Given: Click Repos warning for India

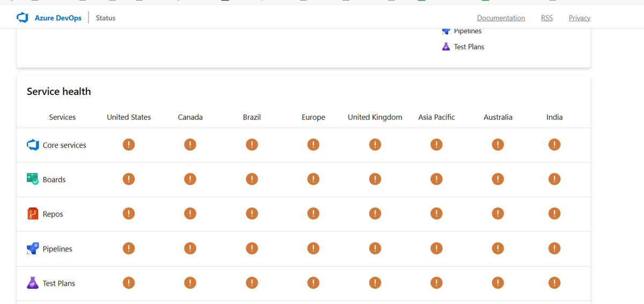Looking at the screenshot, I should tap(554, 213).
